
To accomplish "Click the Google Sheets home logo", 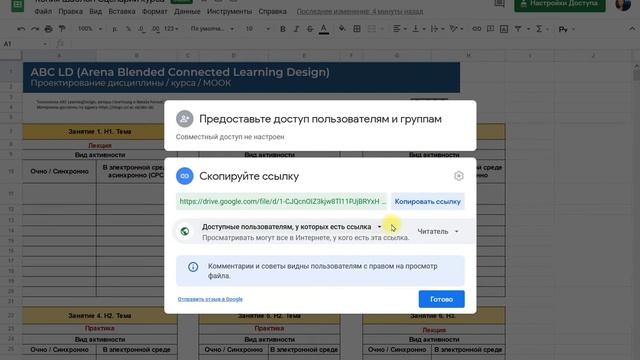I will [17, 5].
